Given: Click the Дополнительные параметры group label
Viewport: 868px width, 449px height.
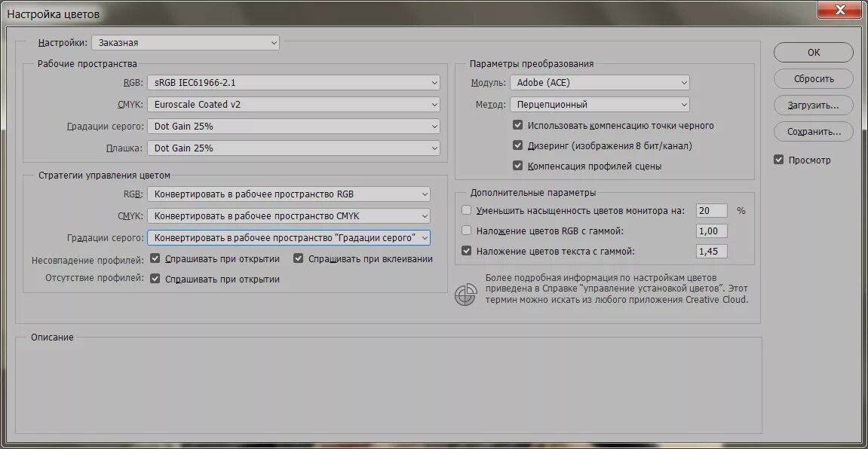Looking at the screenshot, I should pyautogui.click(x=533, y=193).
